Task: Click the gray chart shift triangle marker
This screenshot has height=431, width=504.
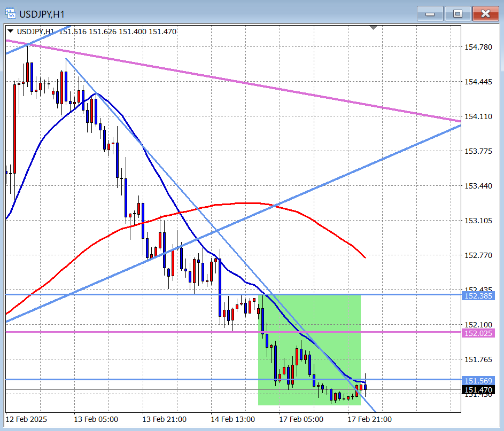Action: pyautogui.click(x=373, y=27)
